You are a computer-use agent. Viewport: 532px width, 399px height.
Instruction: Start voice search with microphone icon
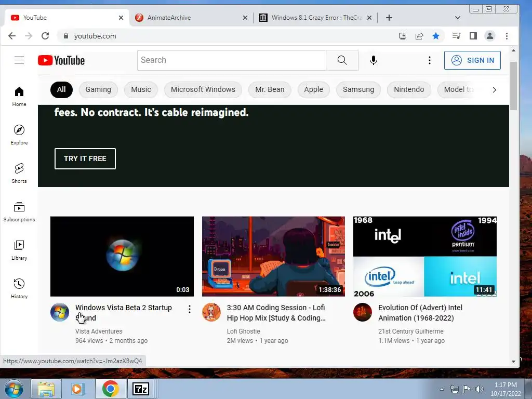[x=373, y=60]
